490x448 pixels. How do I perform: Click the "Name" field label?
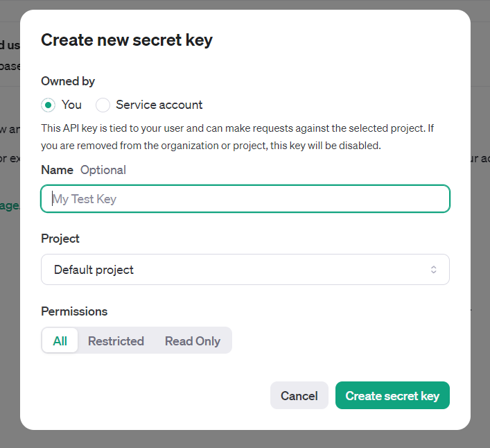coord(57,170)
